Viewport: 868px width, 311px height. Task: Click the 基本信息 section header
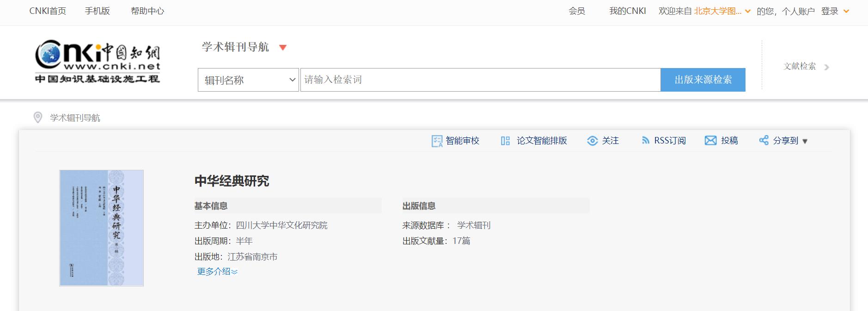pos(211,206)
